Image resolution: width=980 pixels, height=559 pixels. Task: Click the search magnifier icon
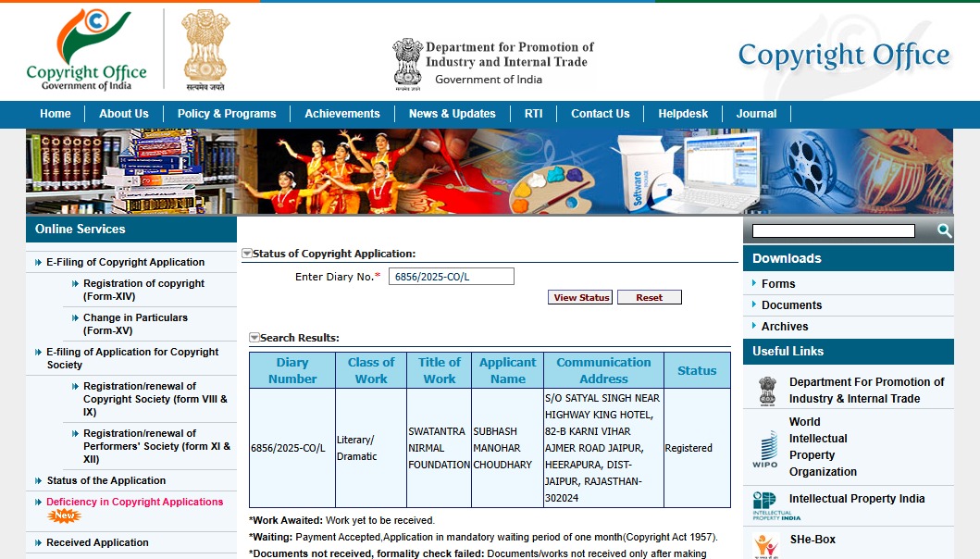coord(944,230)
